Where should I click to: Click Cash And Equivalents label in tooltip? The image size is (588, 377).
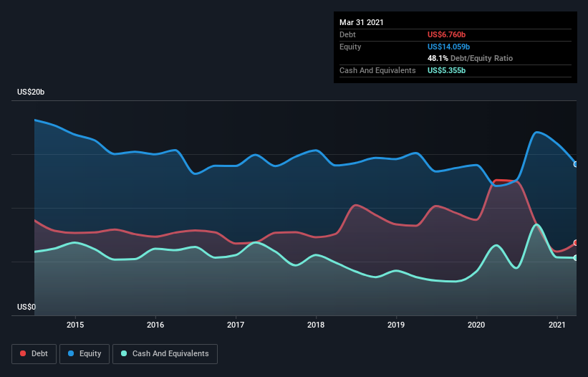coord(377,70)
